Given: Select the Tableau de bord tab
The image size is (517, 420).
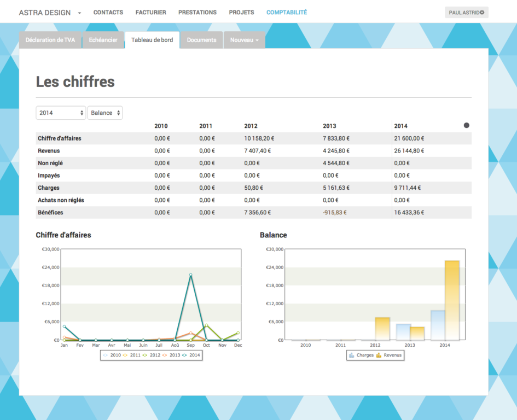Looking at the screenshot, I should (152, 40).
